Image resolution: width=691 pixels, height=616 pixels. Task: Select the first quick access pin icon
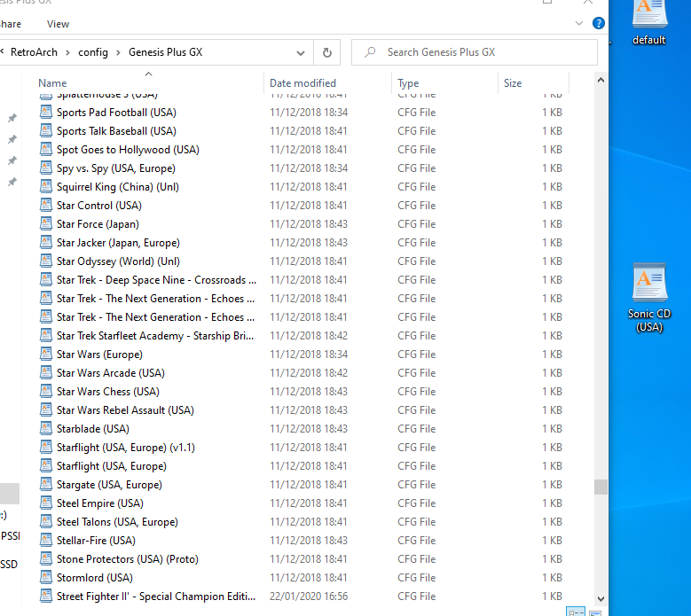12,118
